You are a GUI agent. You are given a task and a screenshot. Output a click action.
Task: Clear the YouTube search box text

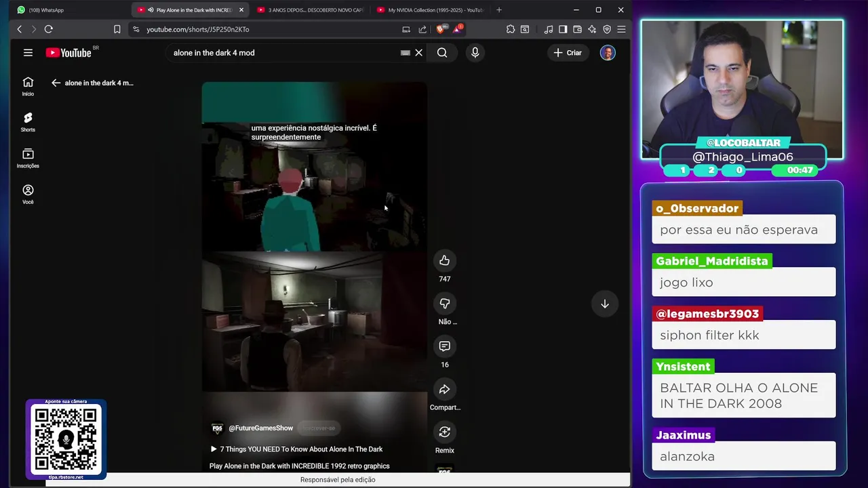click(419, 52)
